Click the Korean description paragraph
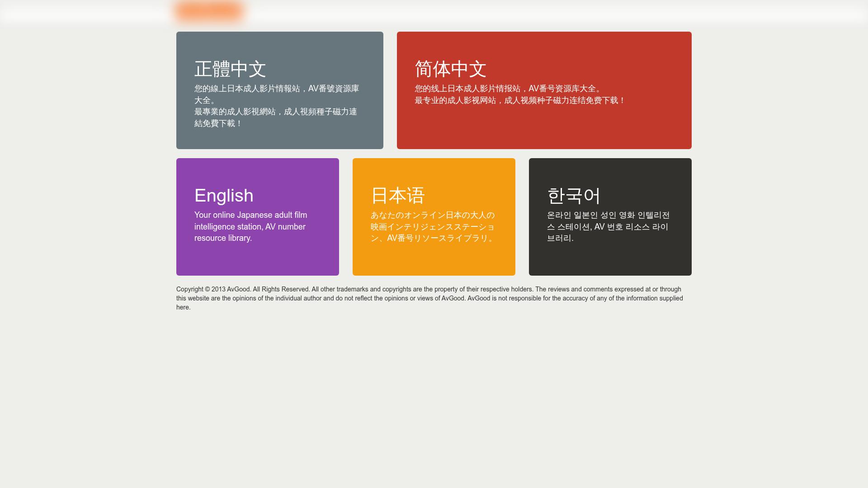 click(x=608, y=226)
